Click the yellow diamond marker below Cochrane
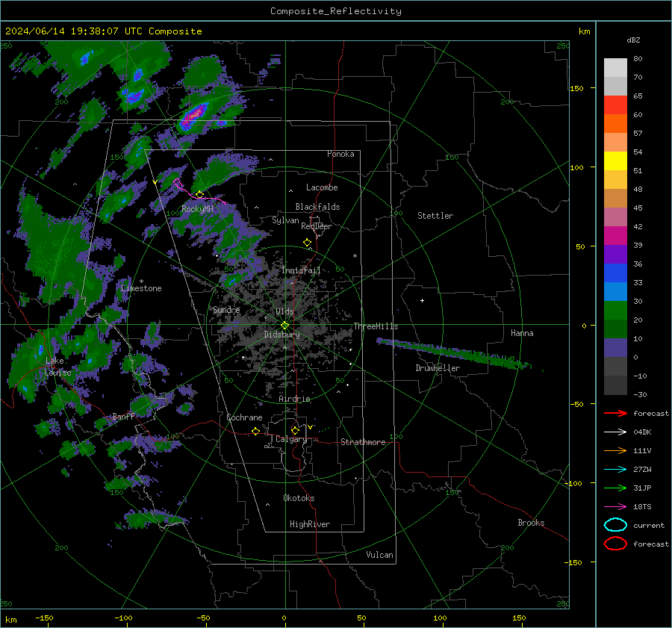Image resolution: width=672 pixels, height=628 pixels. (256, 431)
